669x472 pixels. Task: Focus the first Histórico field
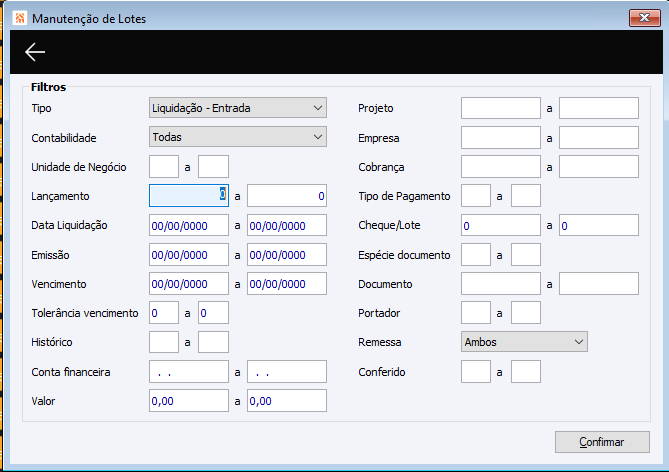click(x=164, y=342)
